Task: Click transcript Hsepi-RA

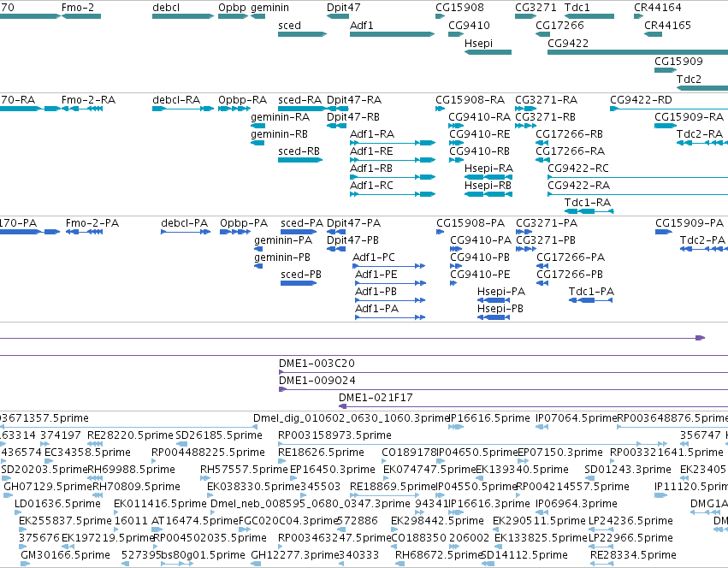Action: [488, 177]
